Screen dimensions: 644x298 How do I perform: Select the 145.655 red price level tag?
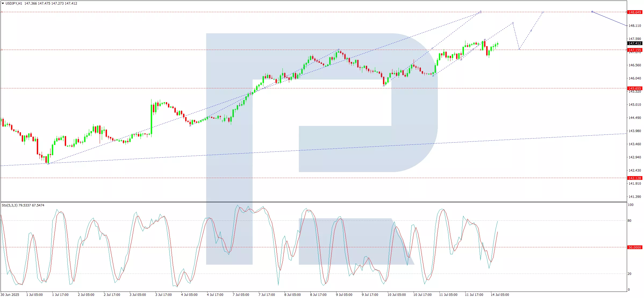pyautogui.click(x=635, y=88)
